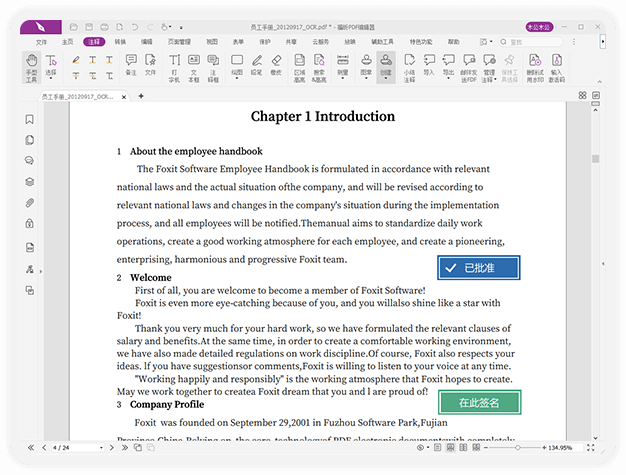626x475 pixels.
Task: Pick the Highlight marker tool
Action: click(76, 60)
